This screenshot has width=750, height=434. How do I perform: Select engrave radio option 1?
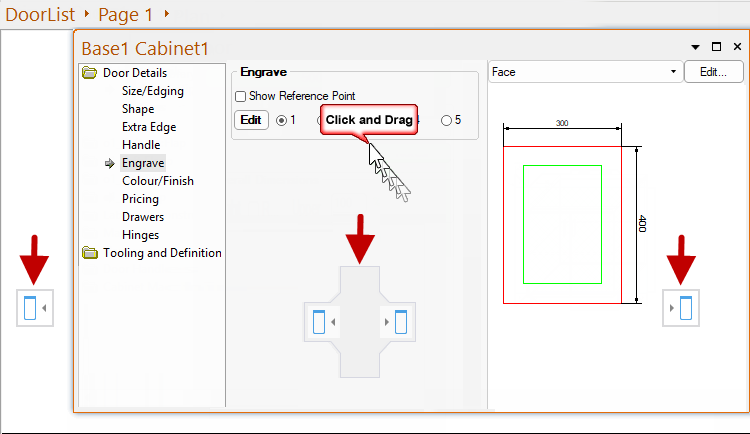[x=281, y=120]
